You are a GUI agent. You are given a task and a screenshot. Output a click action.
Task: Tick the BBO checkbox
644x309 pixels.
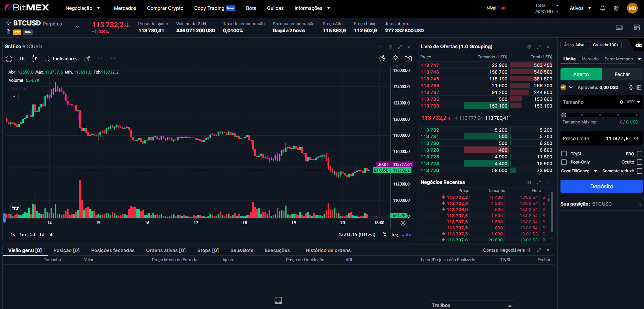pyautogui.click(x=640, y=154)
